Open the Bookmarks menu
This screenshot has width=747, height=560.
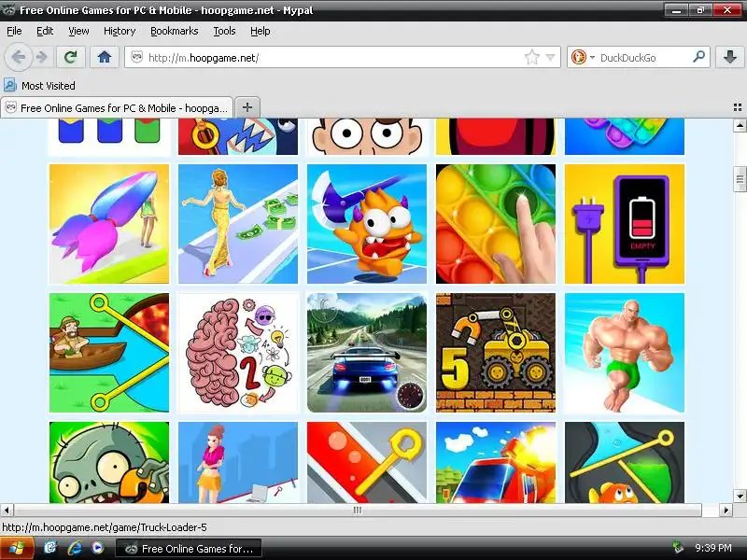(175, 31)
